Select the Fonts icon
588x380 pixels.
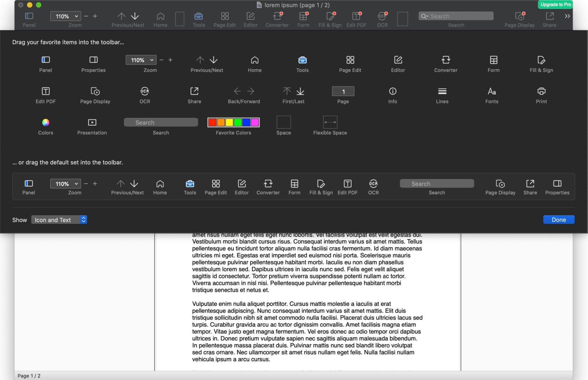pyautogui.click(x=491, y=91)
